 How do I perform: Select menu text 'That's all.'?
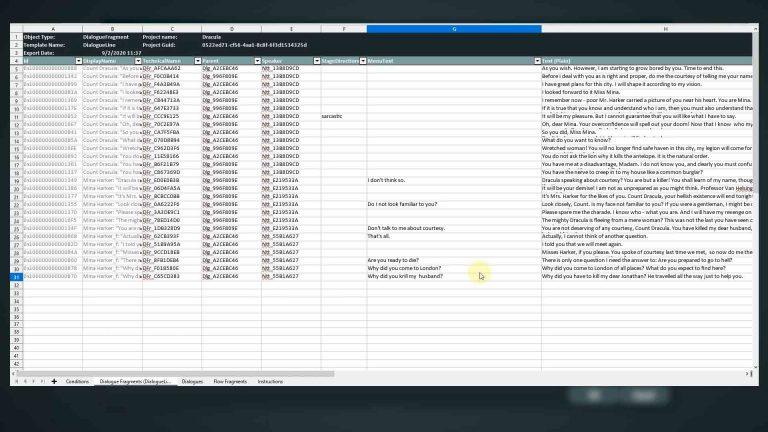click(454, 236)
